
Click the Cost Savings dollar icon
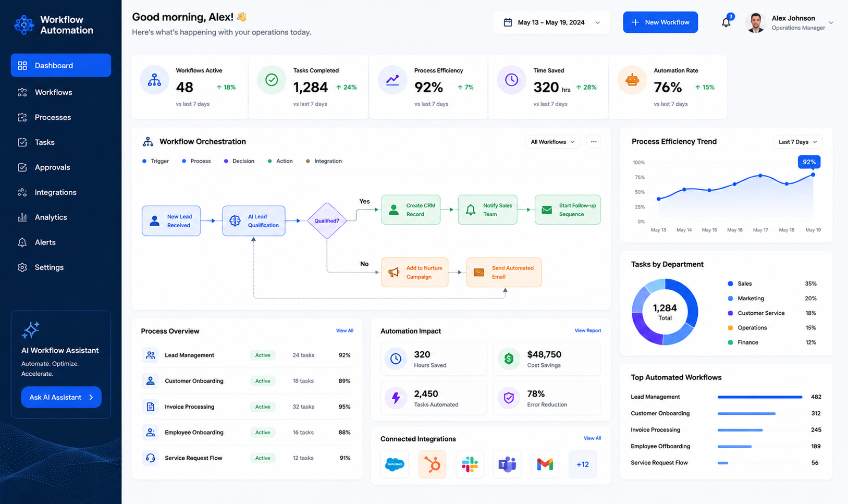tap(509, 359)
